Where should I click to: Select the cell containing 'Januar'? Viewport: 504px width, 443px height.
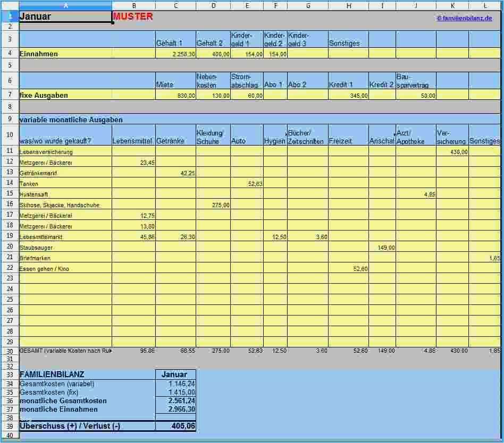coord(64,16)
